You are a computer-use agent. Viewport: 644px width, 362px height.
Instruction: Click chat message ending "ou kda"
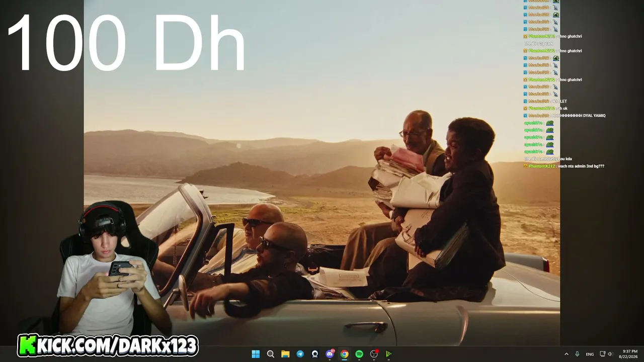point(555,159)
